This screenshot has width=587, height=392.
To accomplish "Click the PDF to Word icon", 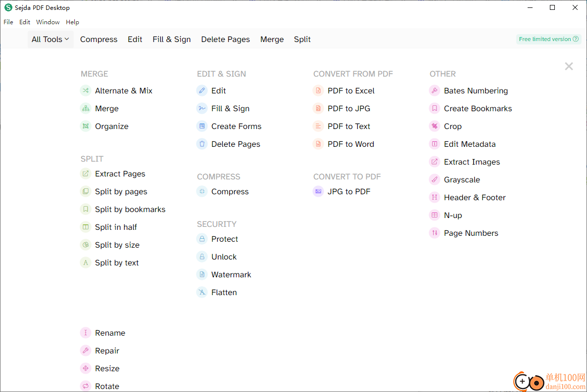I will tap(318, 144).
